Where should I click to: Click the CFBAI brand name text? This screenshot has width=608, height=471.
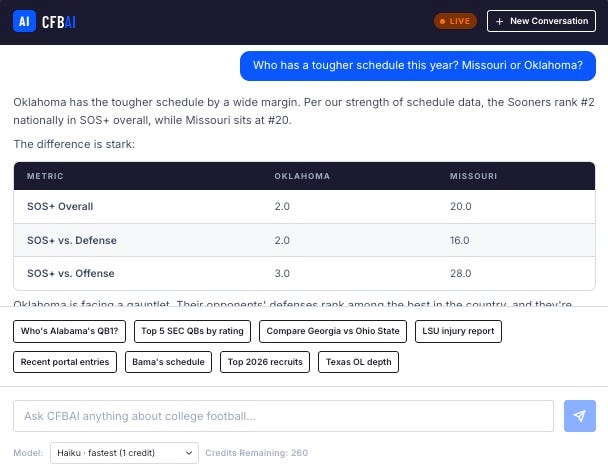tap(59, 22)
